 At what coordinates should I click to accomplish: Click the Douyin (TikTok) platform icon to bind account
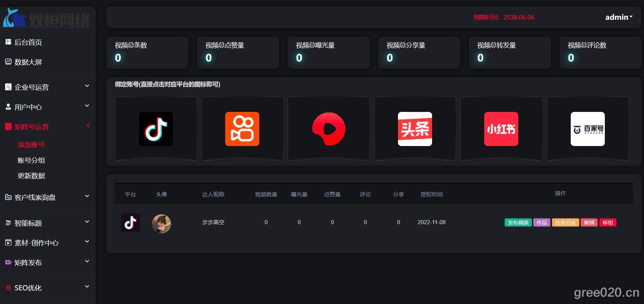click(156, 129)
